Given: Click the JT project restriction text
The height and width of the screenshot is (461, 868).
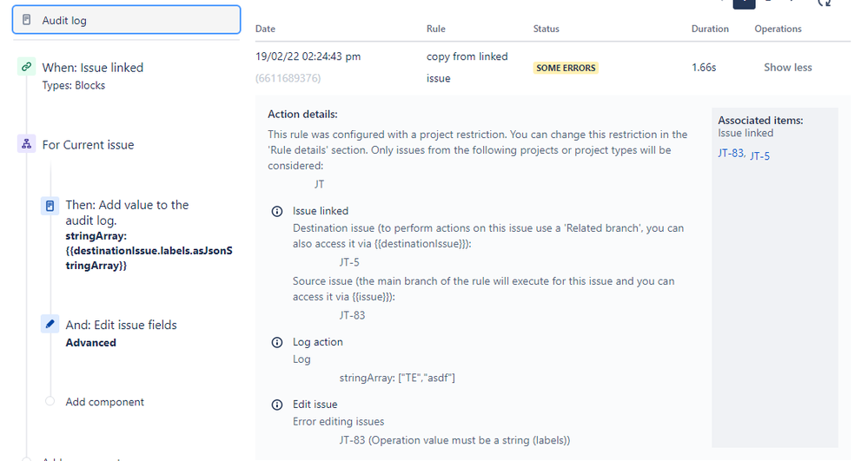Looking at the screenshot, I should click(320, 184).
